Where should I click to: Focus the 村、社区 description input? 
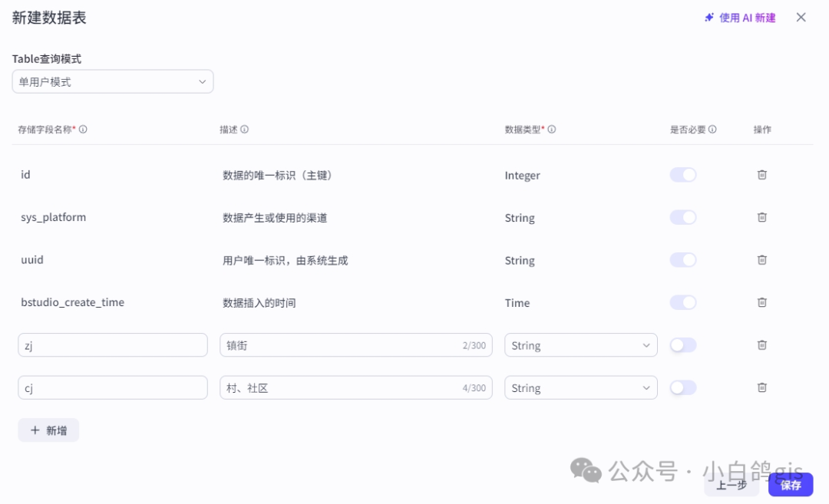[x=356, y=387]
